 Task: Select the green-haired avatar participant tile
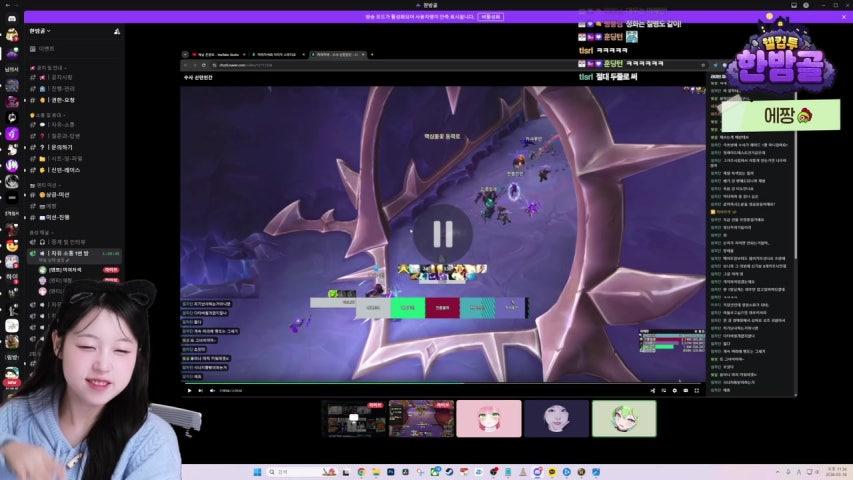coord(624,418)
